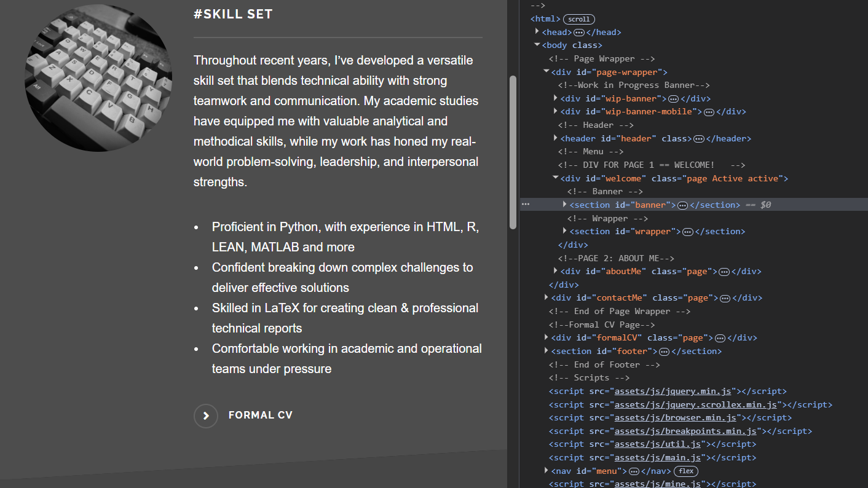Expand the contactMe div node
868x488 pixels.
pyautogui.click(x=546, y=297)
